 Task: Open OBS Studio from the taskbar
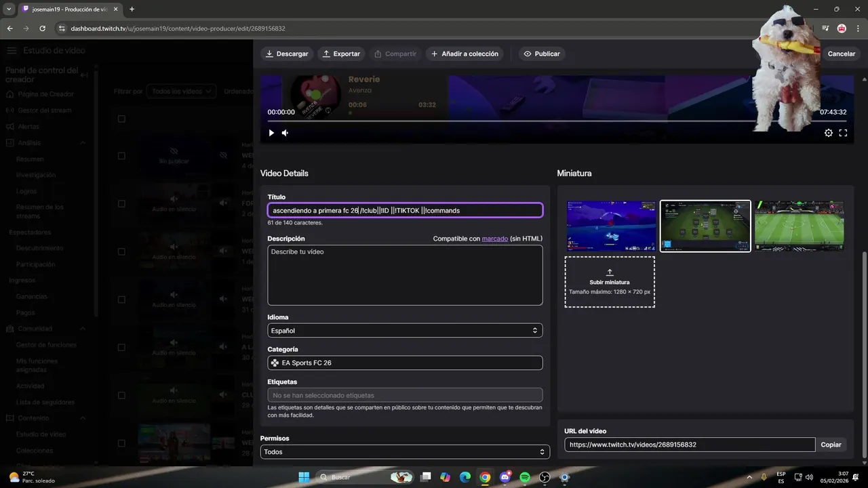click(x=545, y=477)
